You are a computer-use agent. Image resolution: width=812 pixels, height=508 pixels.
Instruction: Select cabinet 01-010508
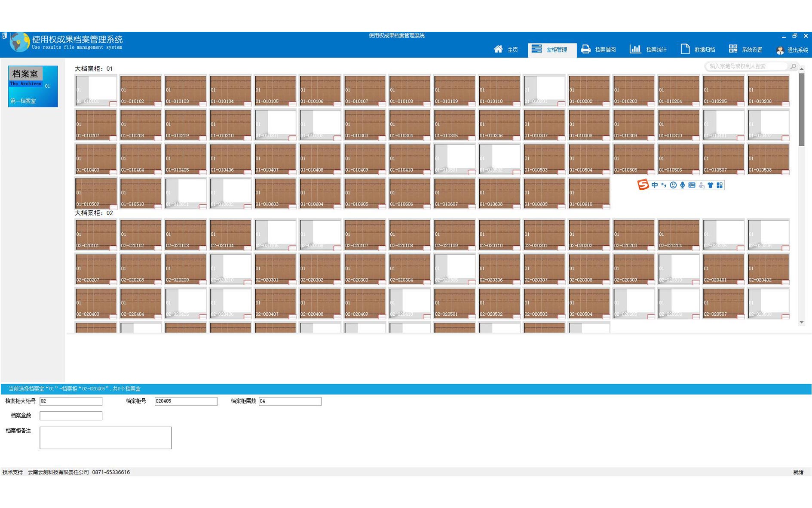tap(768, 159)
